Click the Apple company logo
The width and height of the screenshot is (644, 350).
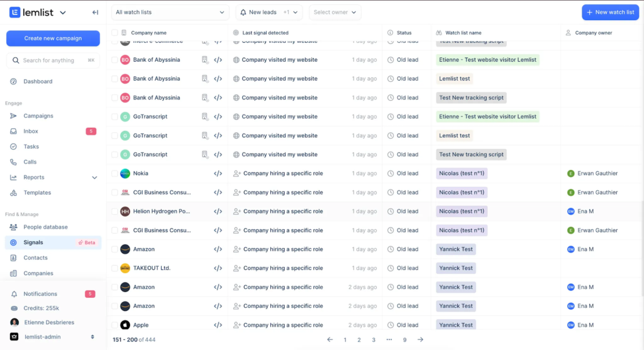click(x=125, y=325)
